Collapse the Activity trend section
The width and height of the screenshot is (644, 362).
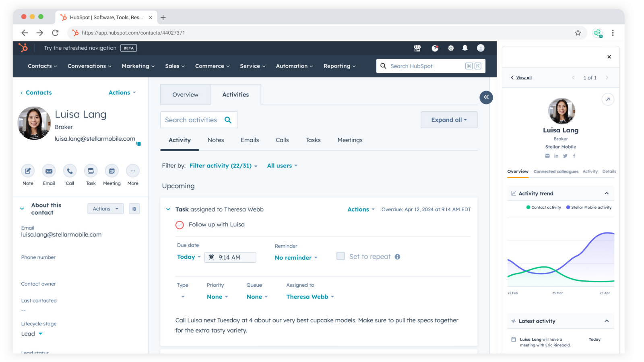click(607, 193)
